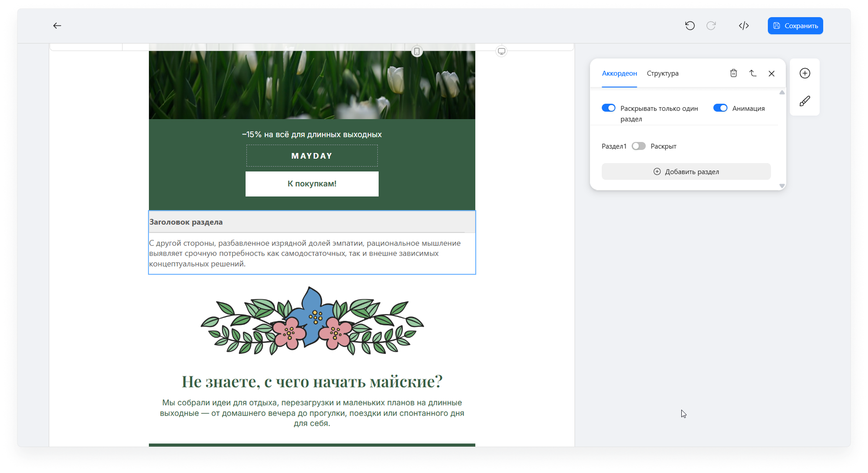Switch to desktop preview icon
Viewport: 868px width, 473px height.
501,51
